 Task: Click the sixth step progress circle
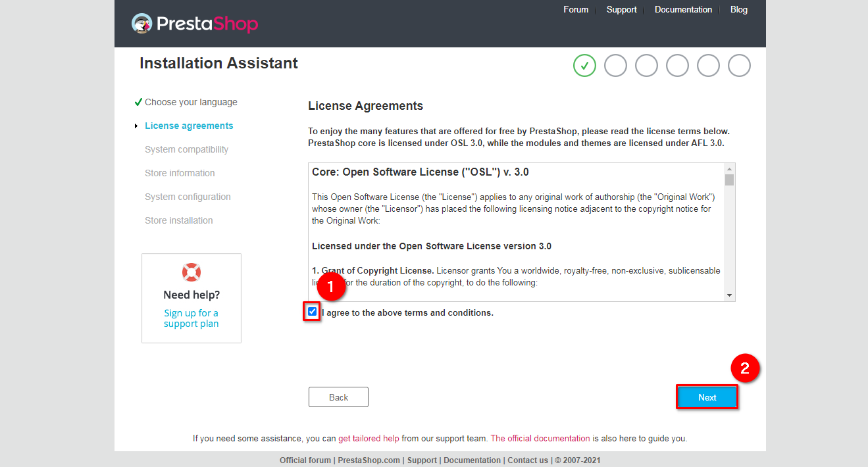(x=739, y=65)
